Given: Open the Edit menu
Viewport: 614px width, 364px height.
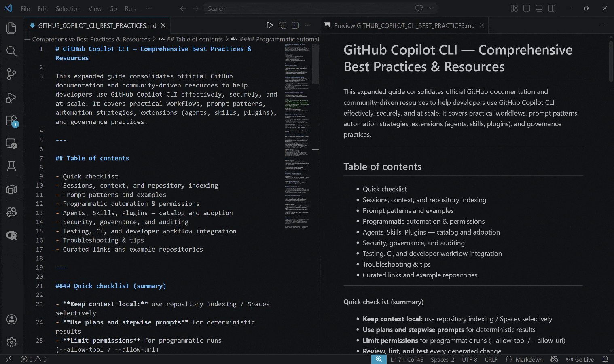Looking at the screenshot, I should click(x=42, y=8).
